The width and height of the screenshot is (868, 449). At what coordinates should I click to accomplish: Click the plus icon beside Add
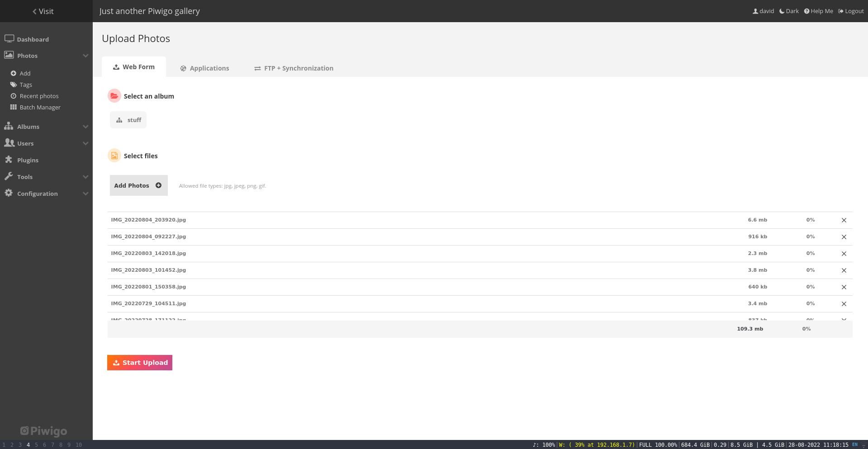(14, 73)
